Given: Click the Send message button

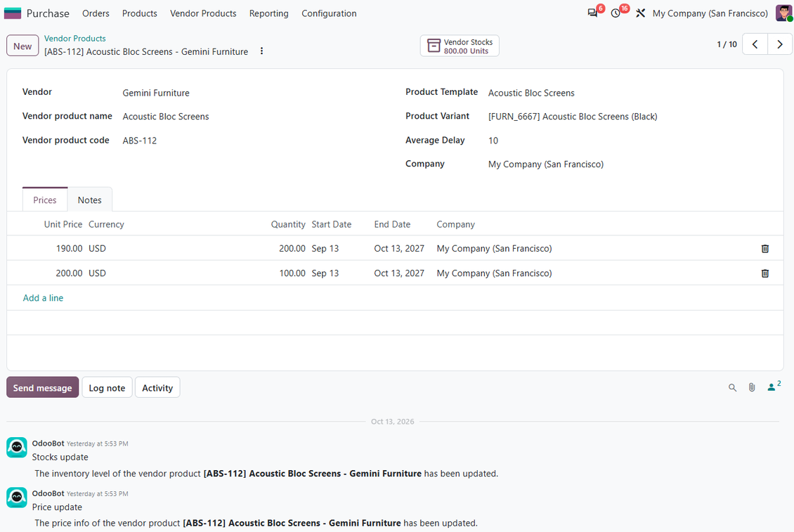Looking at the screenshot, I should coord(43,388).
